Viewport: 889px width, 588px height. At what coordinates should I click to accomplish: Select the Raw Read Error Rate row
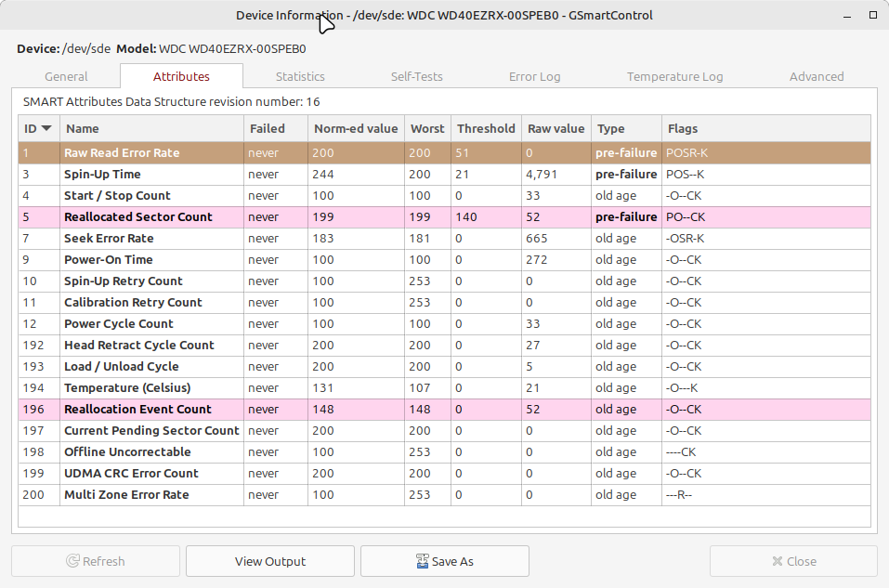tap(444, 153)
